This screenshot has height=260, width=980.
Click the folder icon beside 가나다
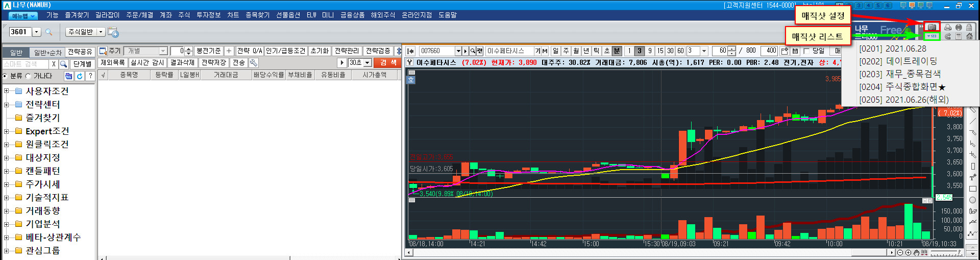pyautogui.click(x=69, y=76)
